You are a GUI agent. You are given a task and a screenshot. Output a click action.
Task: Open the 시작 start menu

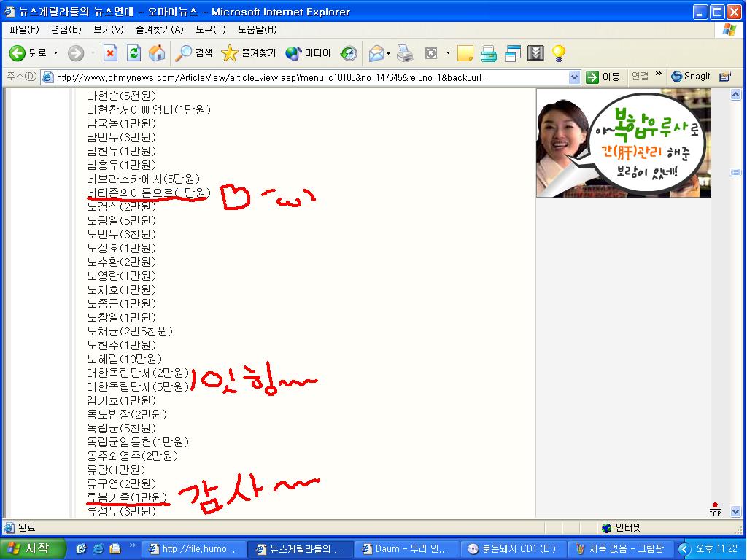click(31, 548)
